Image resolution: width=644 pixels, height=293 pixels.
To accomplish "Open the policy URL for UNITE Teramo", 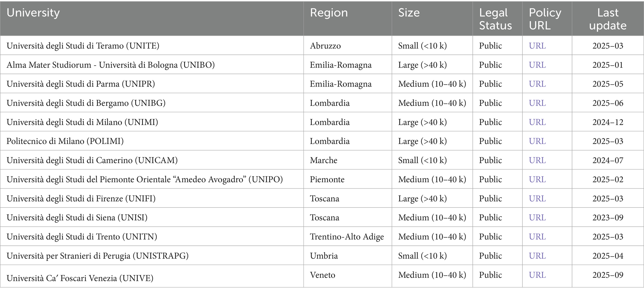I will [x=537, y=46].
